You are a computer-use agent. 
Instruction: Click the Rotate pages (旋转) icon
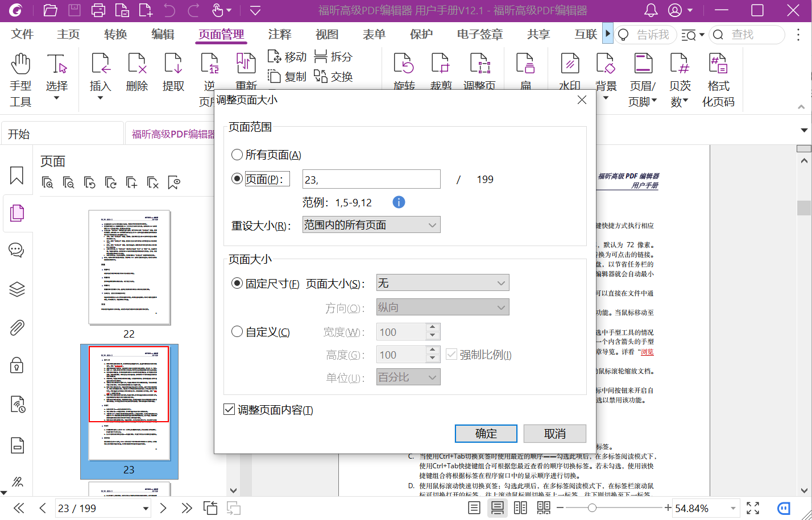(404, 64)
